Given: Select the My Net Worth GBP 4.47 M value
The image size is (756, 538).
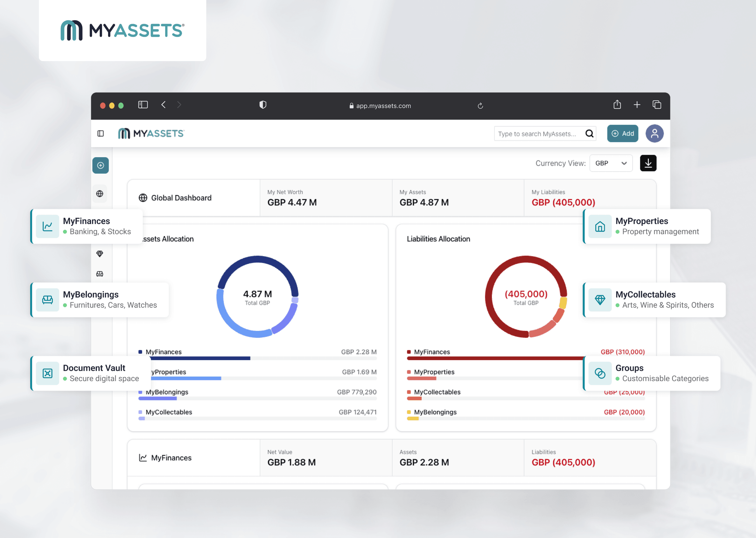Looking at the screenshot, I should click(x=292, y=202).
